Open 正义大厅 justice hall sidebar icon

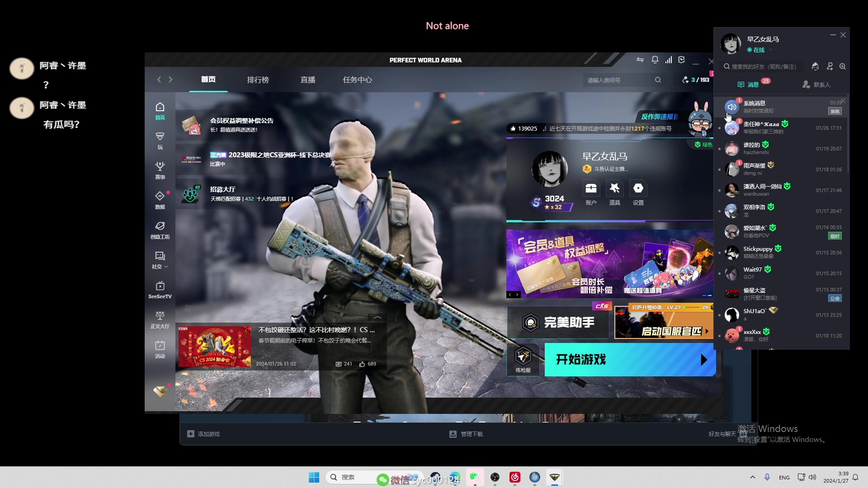click(160, 319)
